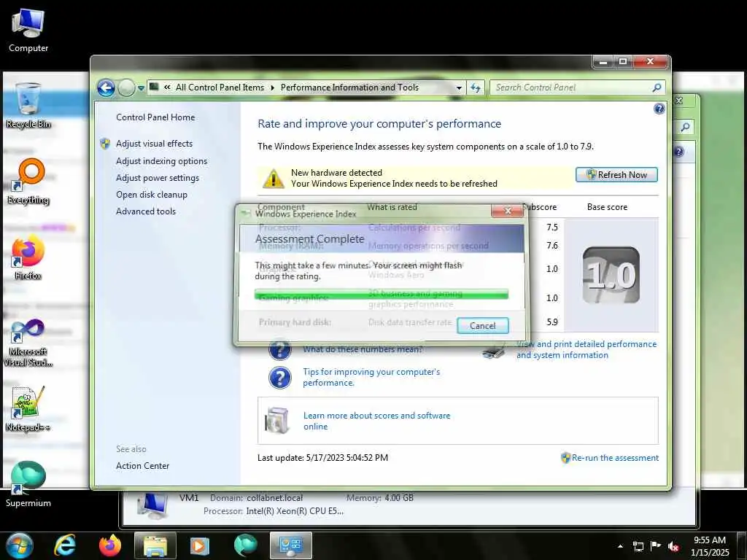
Task: Launch the Supermium desktop shortcut
Action: (x=28, y=483)
